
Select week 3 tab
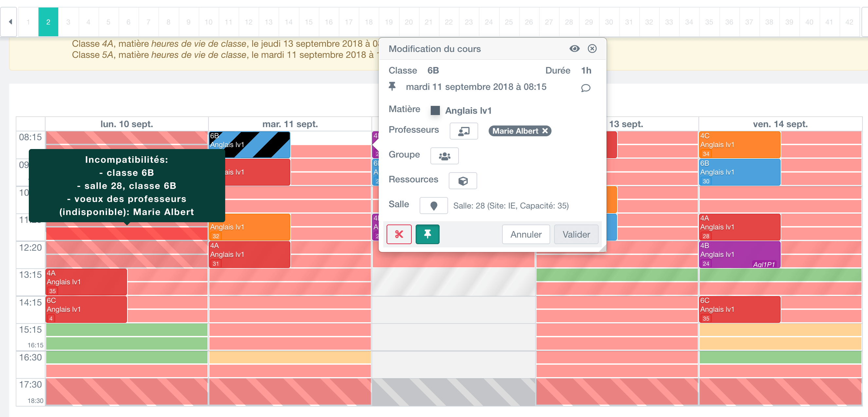pos(68,22)
